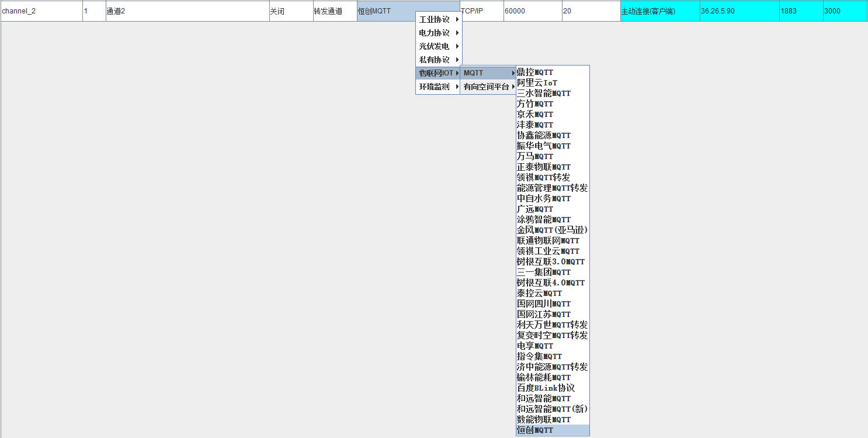Select 泰控云MQTT option
Viewport: 868px width, 438px height.
[553, 293]
